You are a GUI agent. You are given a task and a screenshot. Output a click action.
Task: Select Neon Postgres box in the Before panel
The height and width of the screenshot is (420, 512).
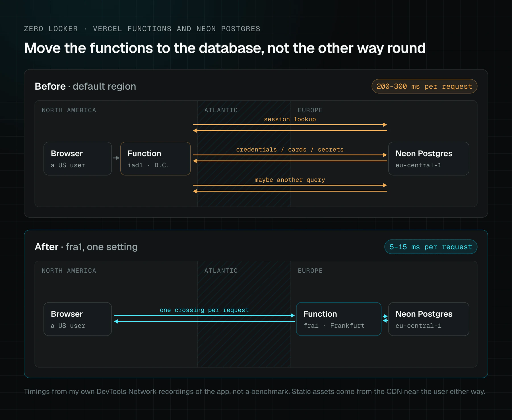pyautogui.click(x=429, y=158)
